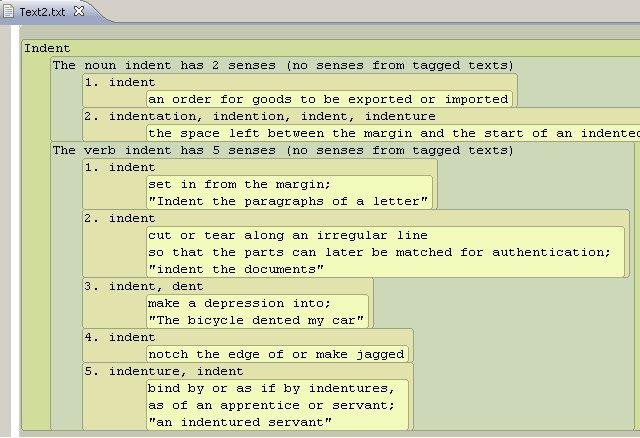Click 'the space left between the margin' line

coord(390,133)
